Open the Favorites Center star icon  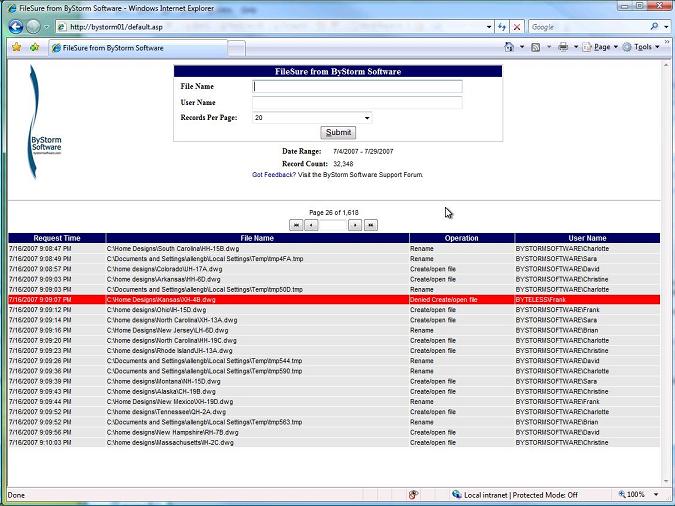click(16, 47)
